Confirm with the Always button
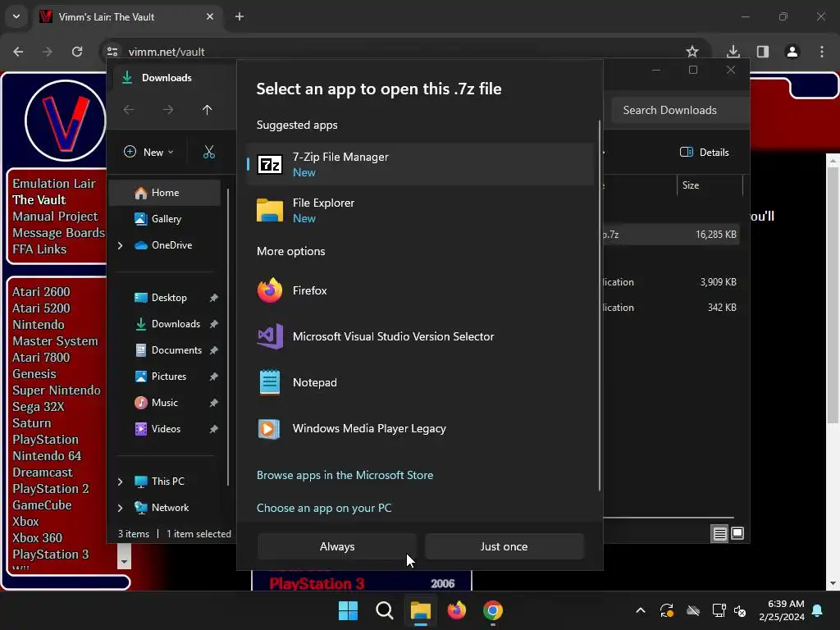Screen dimensions: 840x630 pyautogui.click(x=337, y=546)
